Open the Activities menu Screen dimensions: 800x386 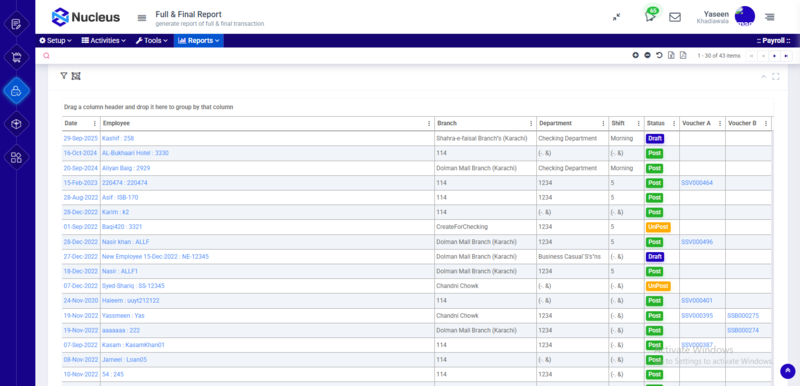[104, 41]
